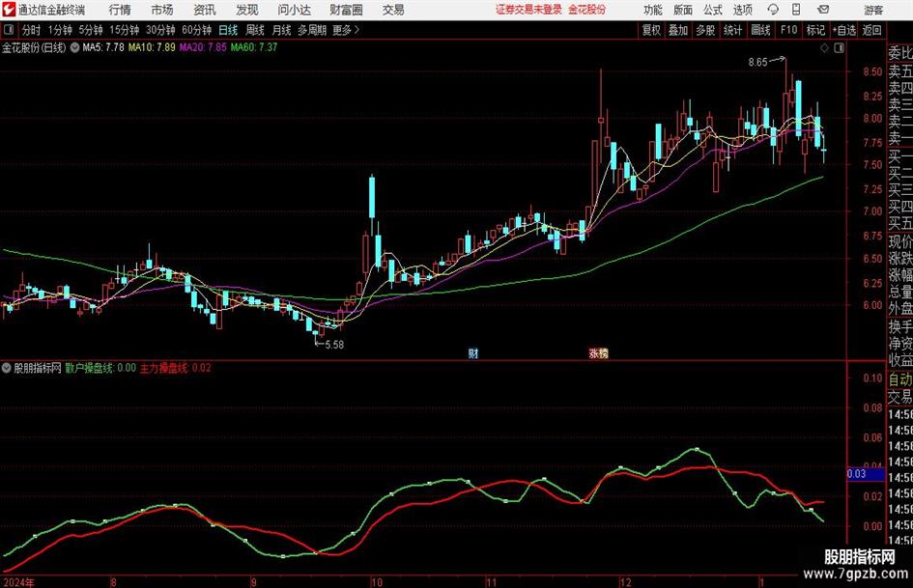Toggle the left sidebar panel icon
This screenshot has width=913, height=588.
pos(8,30)
